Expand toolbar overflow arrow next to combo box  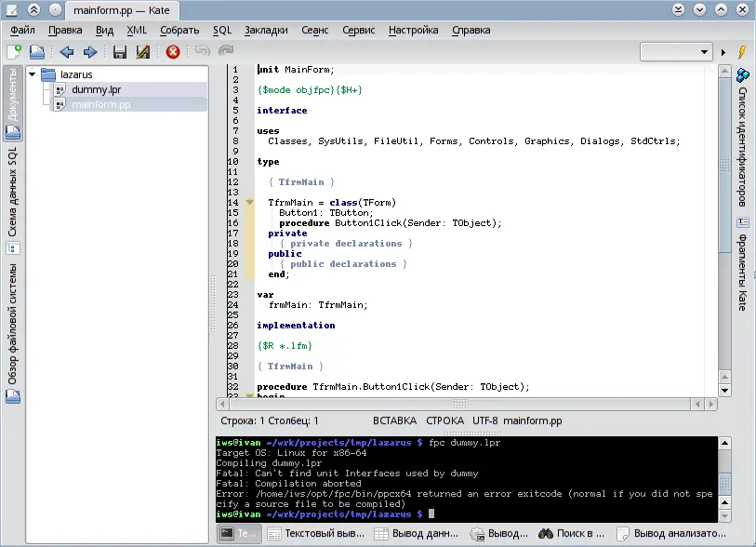point(723,52)
